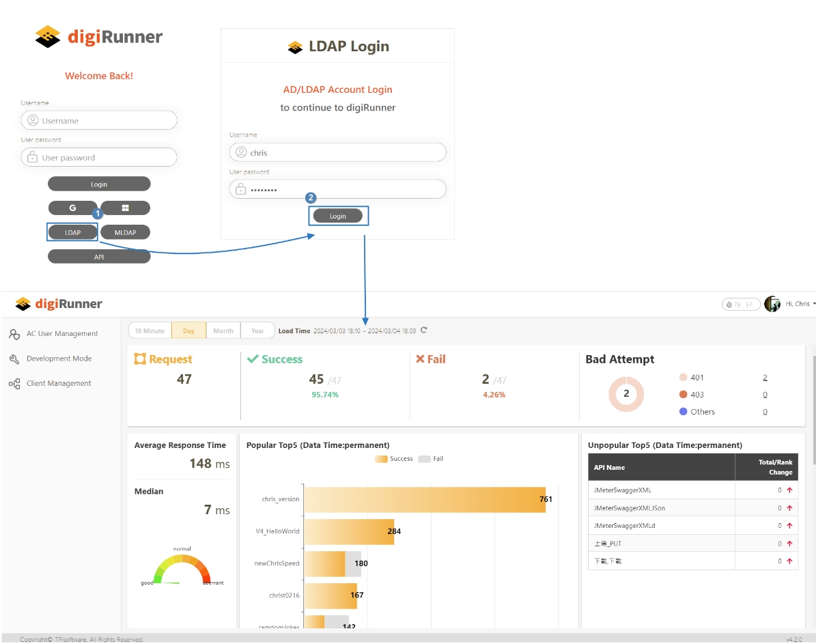Click the Client Management sidebar icon
The height and width of the screenshot is (644, 816).
(14, 384)
